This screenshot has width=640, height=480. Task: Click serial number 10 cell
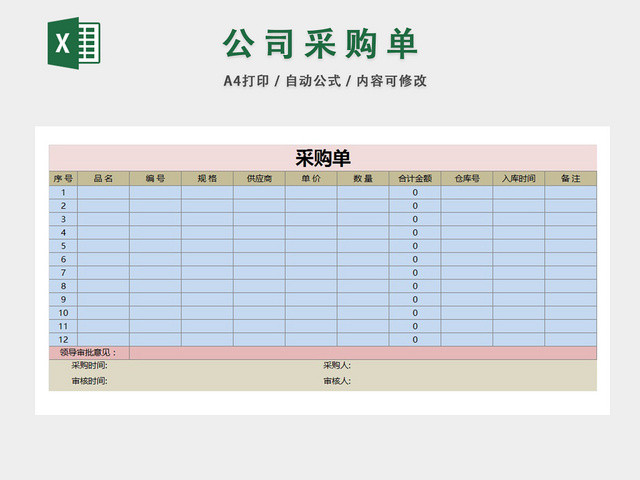coord(63,313)
